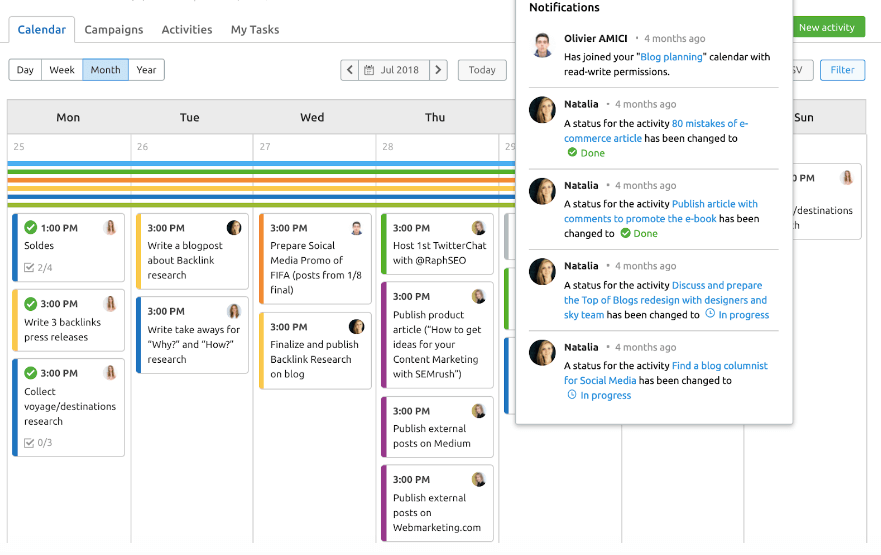Open "Finalize and publish Backlink Research" card
This screenshot has height=555, width=881.
tap(315, 351)
